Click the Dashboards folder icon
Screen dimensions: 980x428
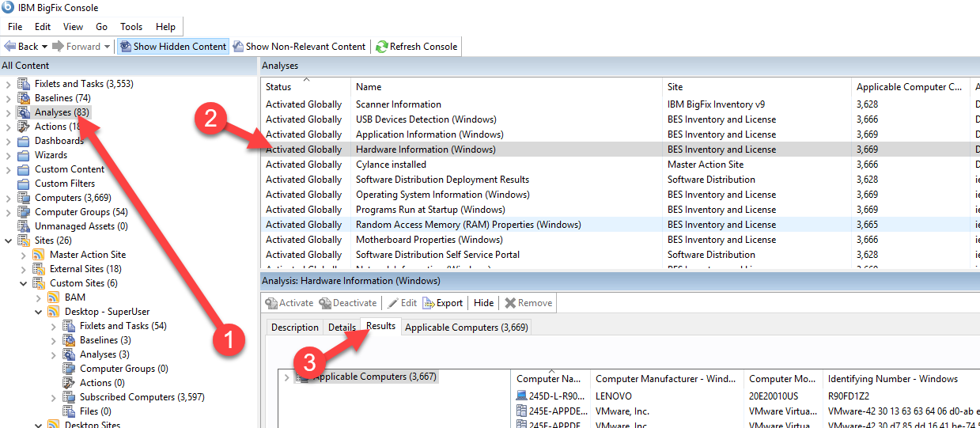(x=24, y=141)
